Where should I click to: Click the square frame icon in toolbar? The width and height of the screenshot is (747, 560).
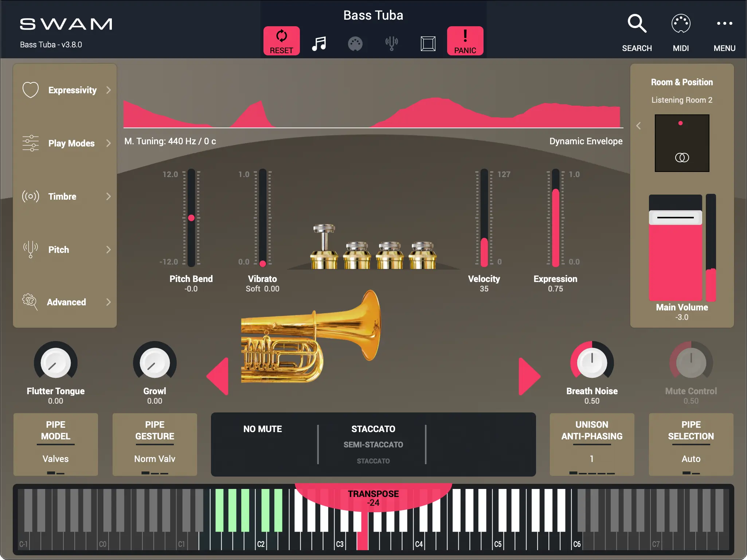click(x=428, y=43)
